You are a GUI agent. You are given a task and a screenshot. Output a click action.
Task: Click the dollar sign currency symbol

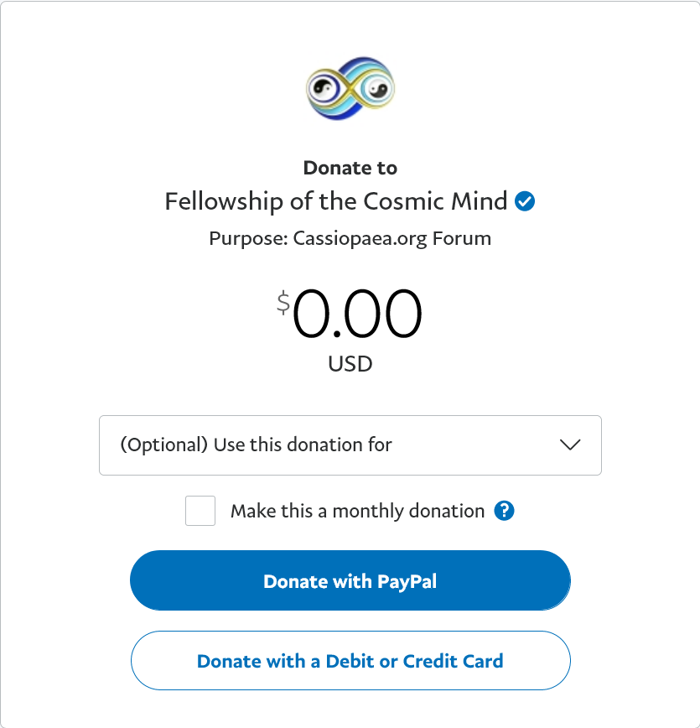pos(283,303)
